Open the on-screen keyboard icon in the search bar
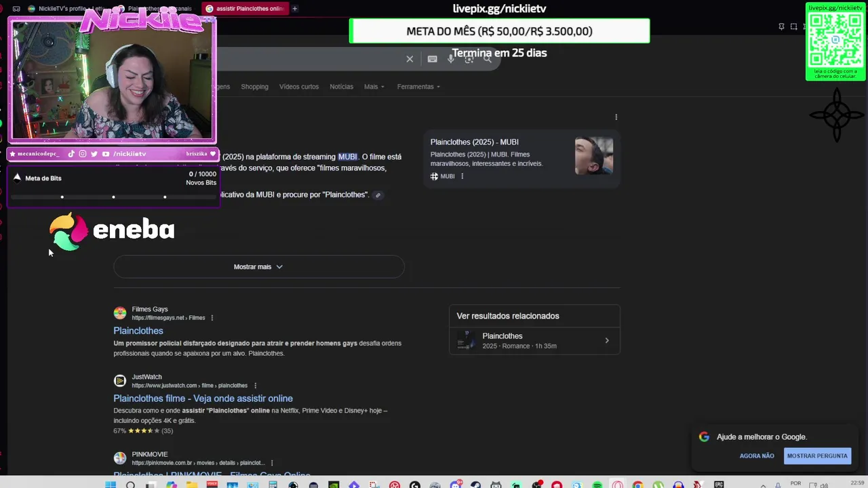 tap(432, 59)
